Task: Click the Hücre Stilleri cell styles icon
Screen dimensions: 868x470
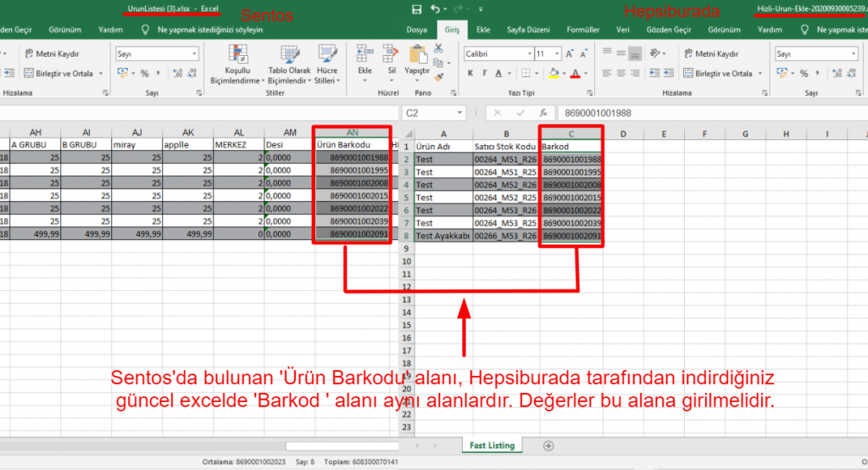Action: (x=326, y=56)
